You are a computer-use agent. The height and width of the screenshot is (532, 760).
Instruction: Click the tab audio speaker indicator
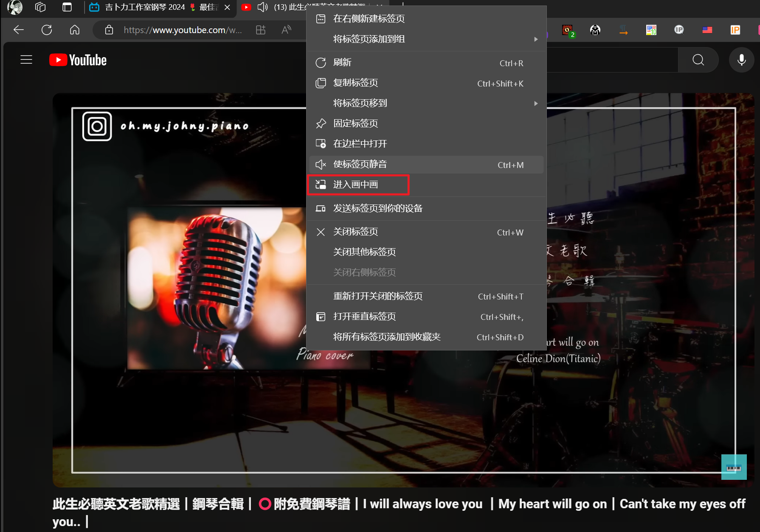point(263,7)
